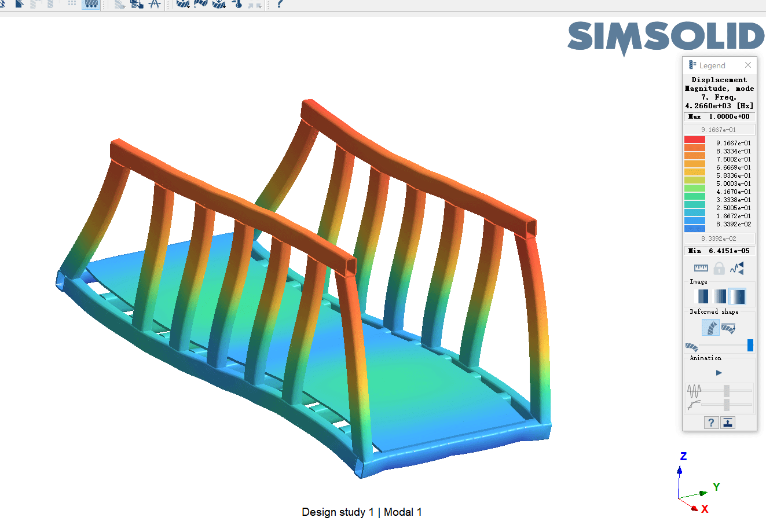766x532 pixels.
Task: Click the ruler scale icon in Legend
Action: (x=701, y=268)
